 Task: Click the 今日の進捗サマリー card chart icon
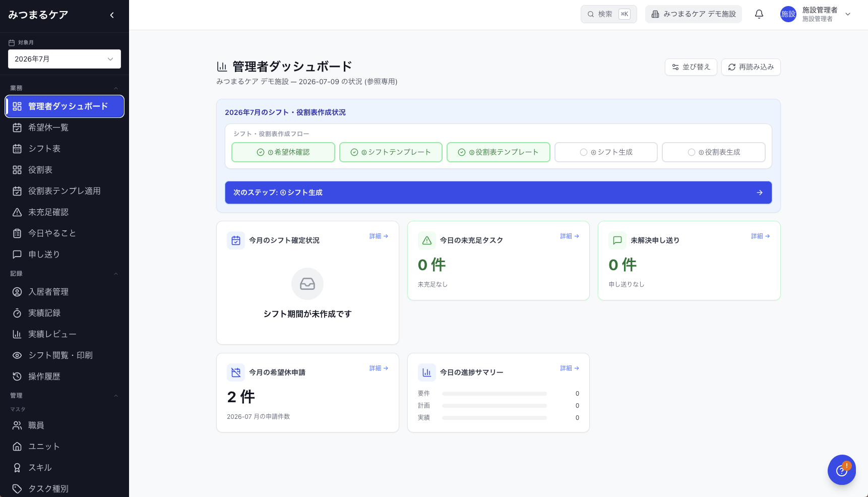427,372
